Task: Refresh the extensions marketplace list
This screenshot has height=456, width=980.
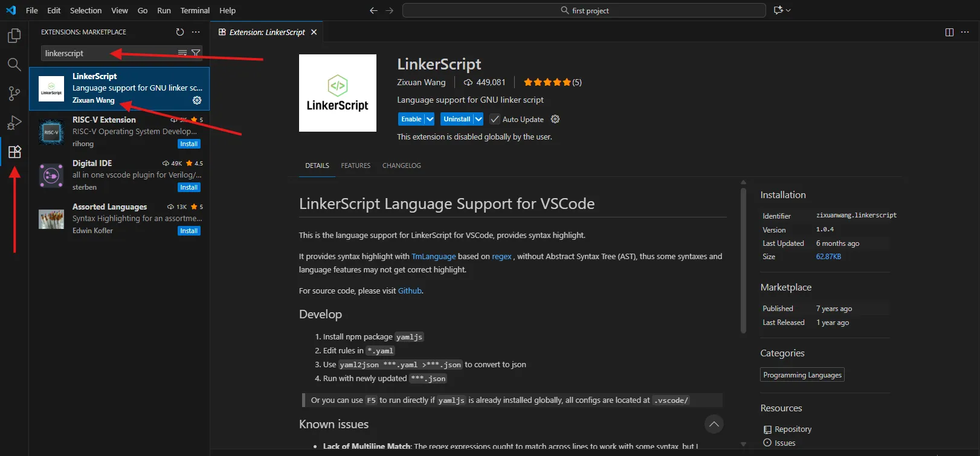Action: [179, 32]
